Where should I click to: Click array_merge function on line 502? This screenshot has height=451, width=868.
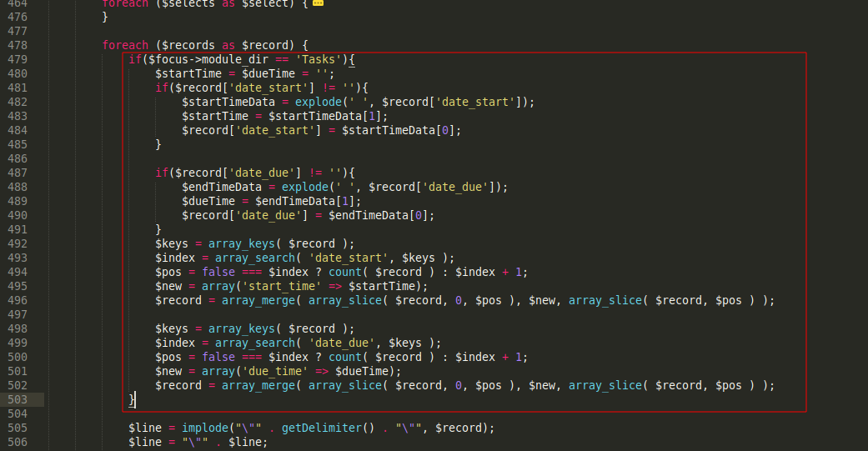pos(258,386)
